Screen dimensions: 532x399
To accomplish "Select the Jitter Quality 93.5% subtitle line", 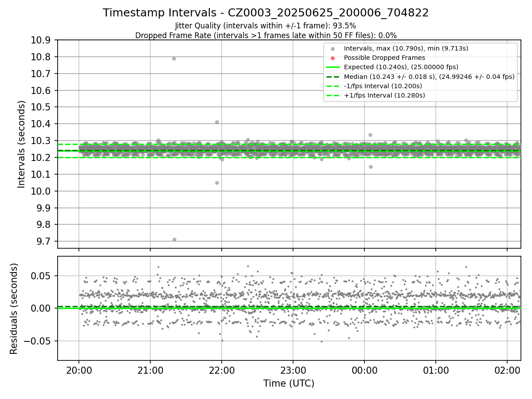I will point(266,26).
